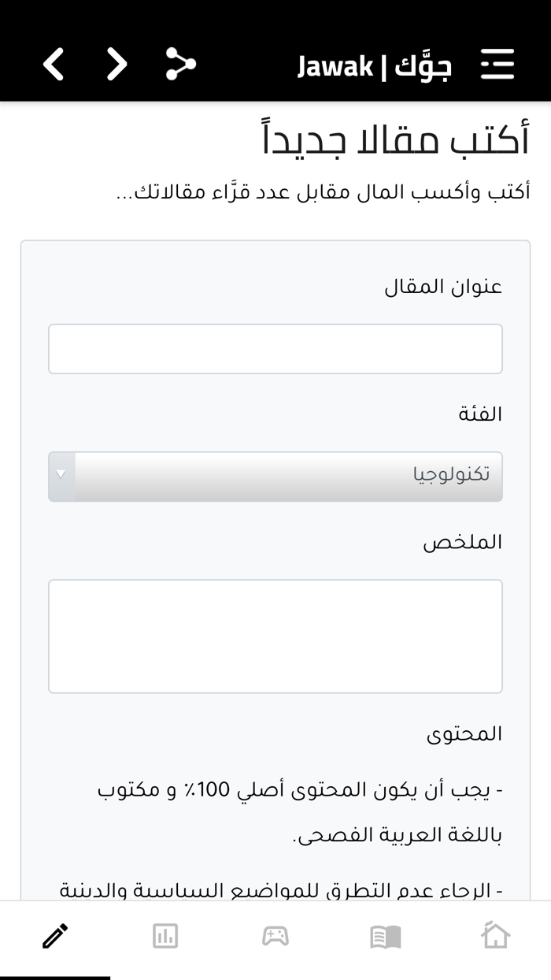Click inside the عنوان المقال title field
551x980 pixels.
tap(275, 348)
